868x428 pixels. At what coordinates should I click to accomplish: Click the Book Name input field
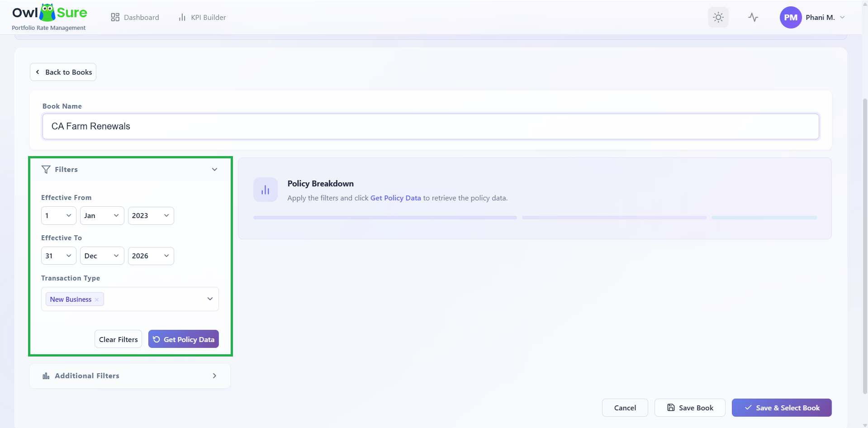click(431, 126)
